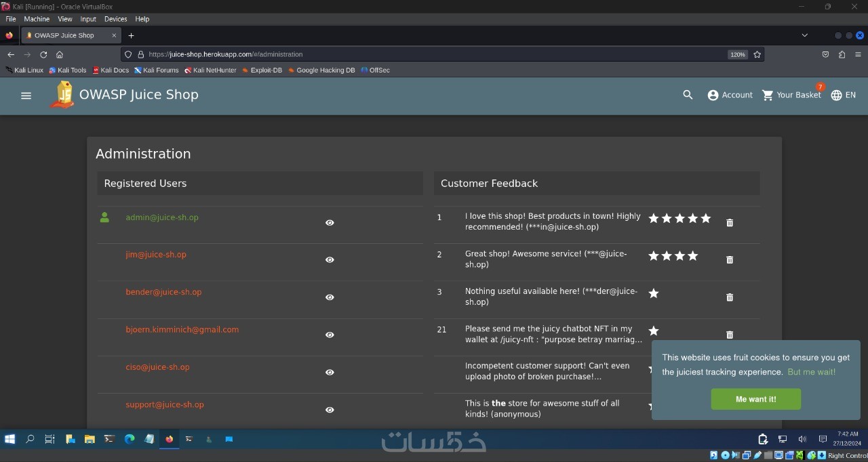Open a new browser tab
Viewport: 868px width, 462px height.
coord(131,35)
